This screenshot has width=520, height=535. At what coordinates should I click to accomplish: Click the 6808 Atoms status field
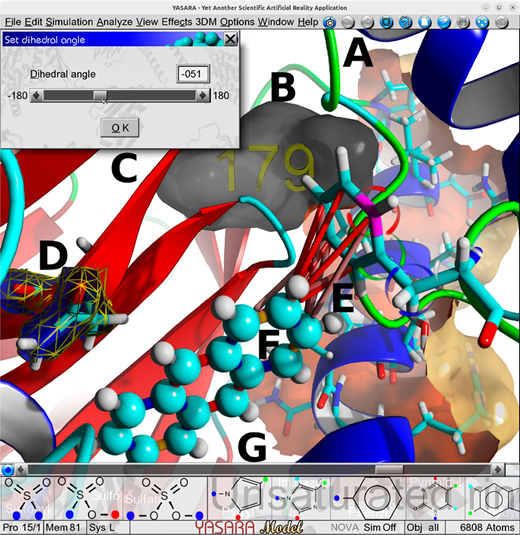(487, 527)
